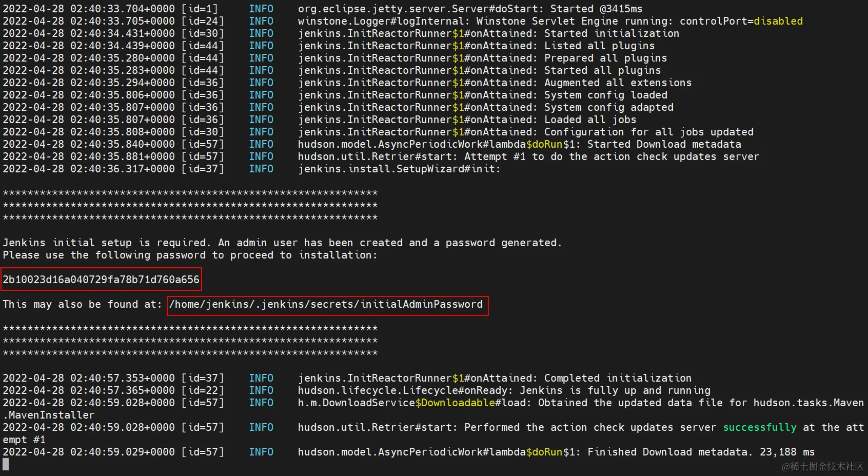Click the 'Augmented all extensions' log message
The height and width of the screenshot is (476, 868).
(x=618, y=83)
